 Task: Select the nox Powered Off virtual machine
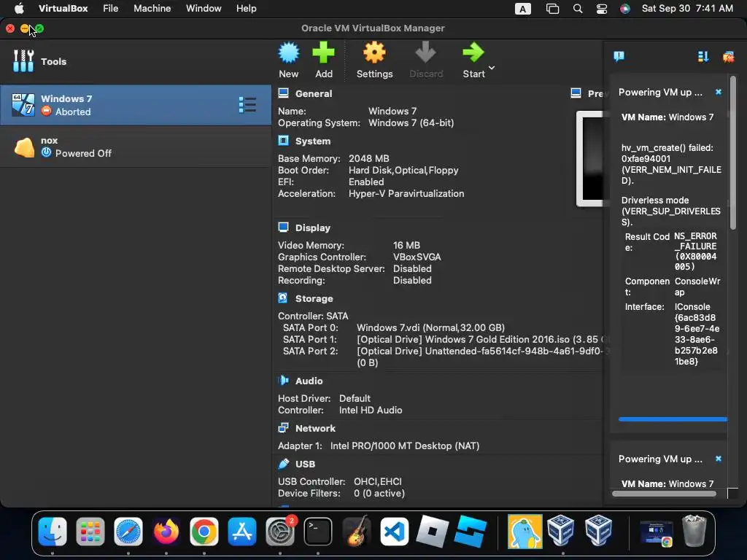click(136, 147)
